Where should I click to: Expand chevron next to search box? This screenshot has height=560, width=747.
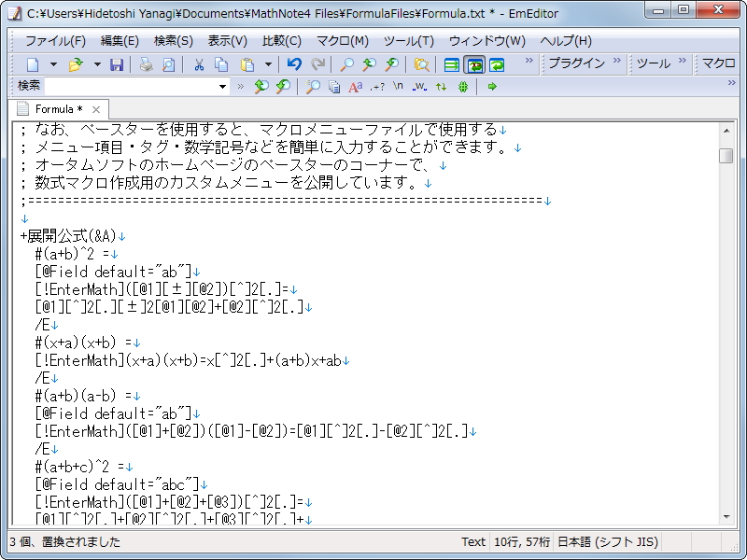tap(241, 86)
